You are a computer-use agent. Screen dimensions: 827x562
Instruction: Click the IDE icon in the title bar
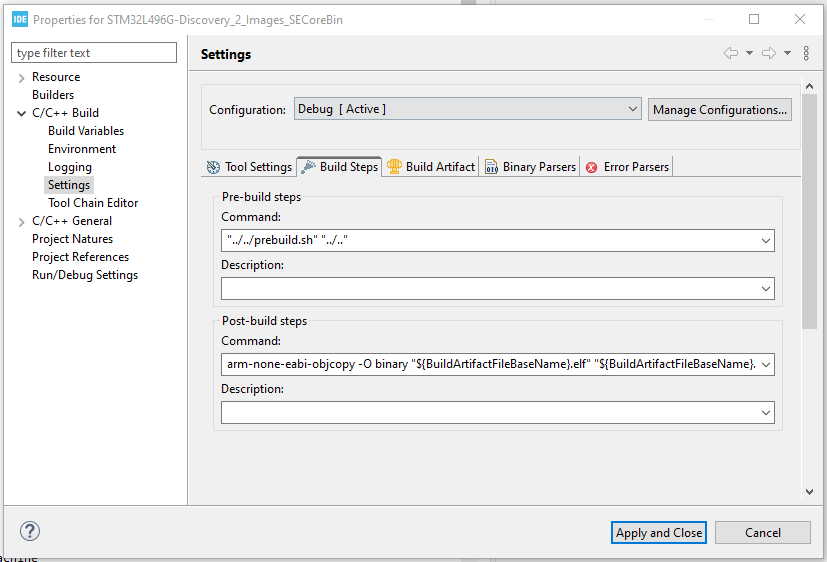20,20
